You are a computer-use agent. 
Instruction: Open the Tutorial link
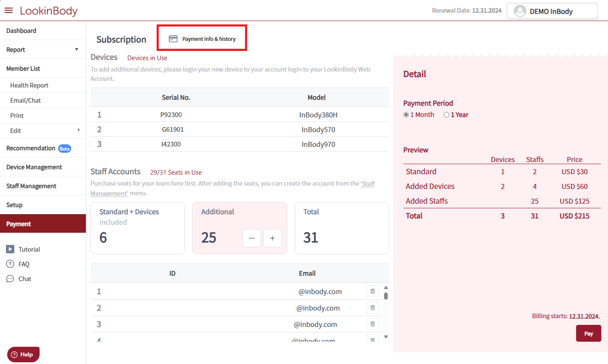click(29, 250)
